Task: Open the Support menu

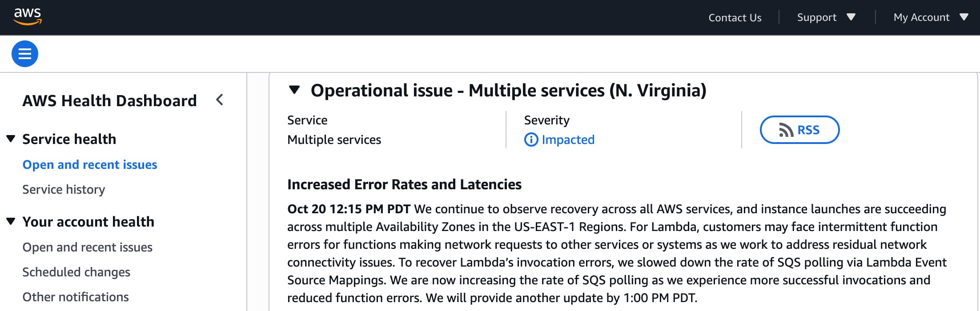Action: click(x=816, y=17)
